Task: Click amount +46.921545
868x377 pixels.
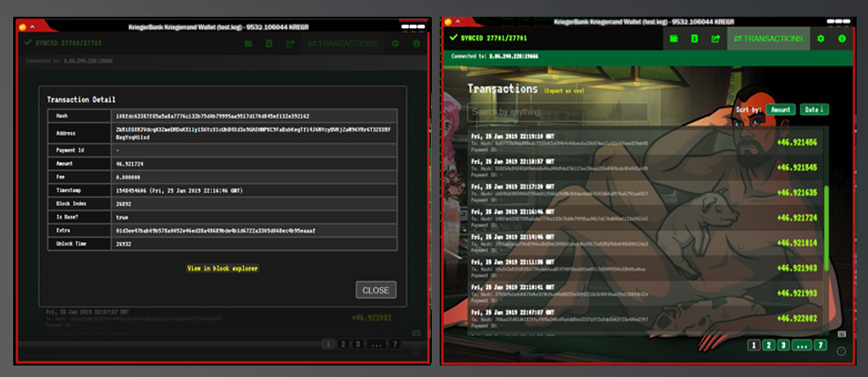Action: (798, 167)
